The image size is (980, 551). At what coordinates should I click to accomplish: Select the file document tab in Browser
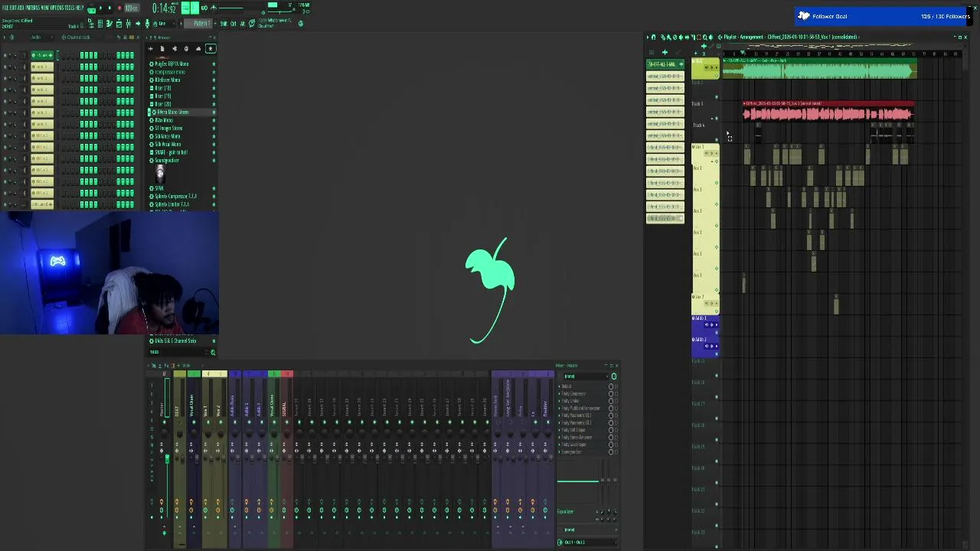pos(162,48)
